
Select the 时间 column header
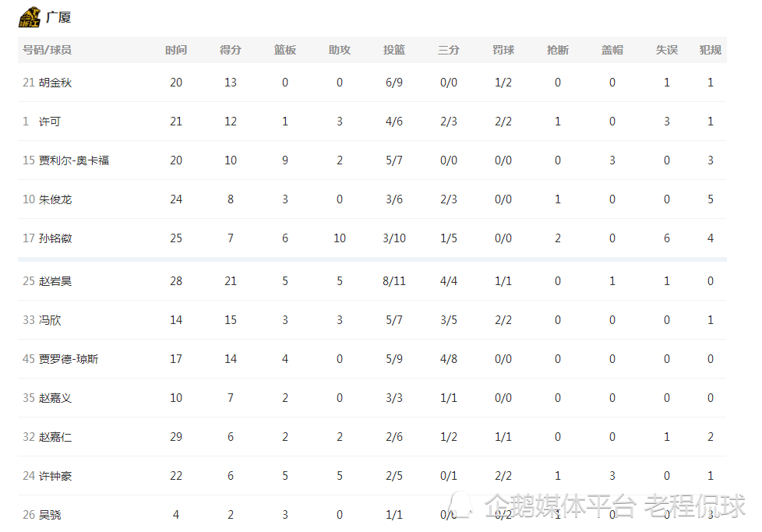[x=176, y=50]
